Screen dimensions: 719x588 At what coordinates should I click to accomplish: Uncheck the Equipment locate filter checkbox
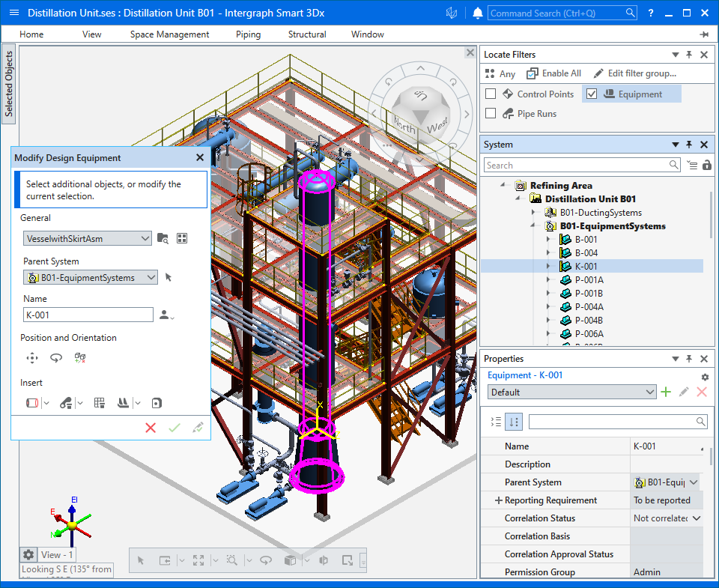point(592,94)
